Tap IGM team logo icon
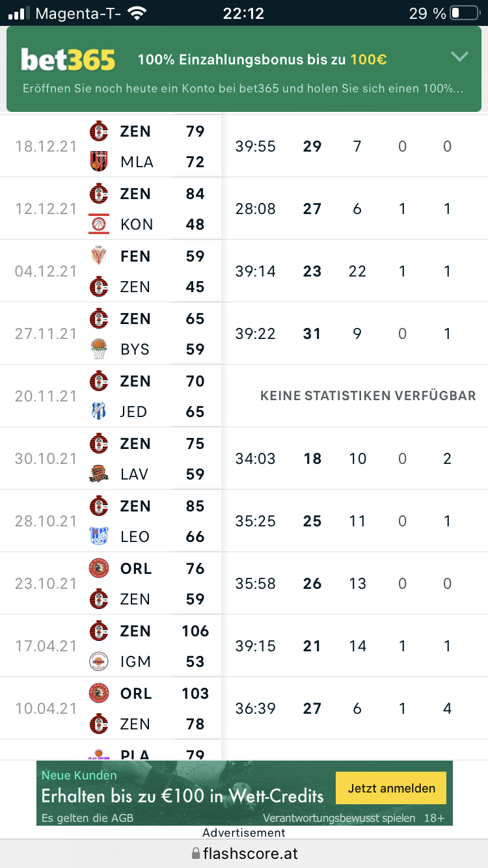 click(x=99, y=661)
